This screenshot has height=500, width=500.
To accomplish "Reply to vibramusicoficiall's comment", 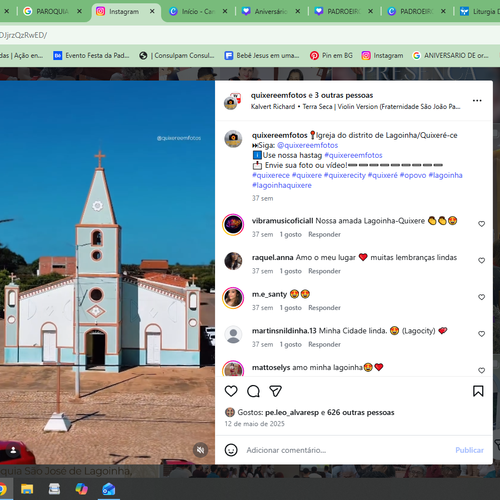I will point(324,235).
